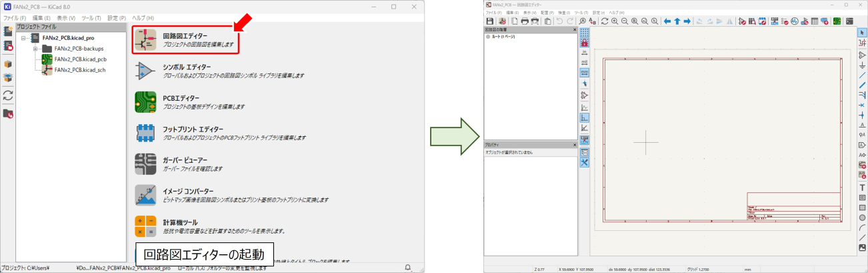Select FANx2_PCB.kicad_sch in project tree
Viewport: 868px width, 273px height.
pyautogui.click(x=80, y=69)
